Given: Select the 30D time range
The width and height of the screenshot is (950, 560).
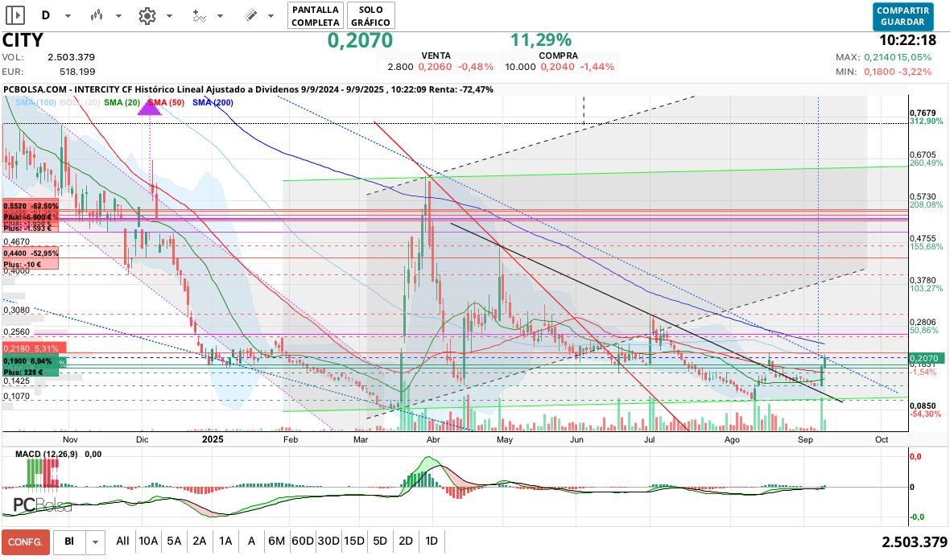Looking at the screenshot, I should (328, 541).
